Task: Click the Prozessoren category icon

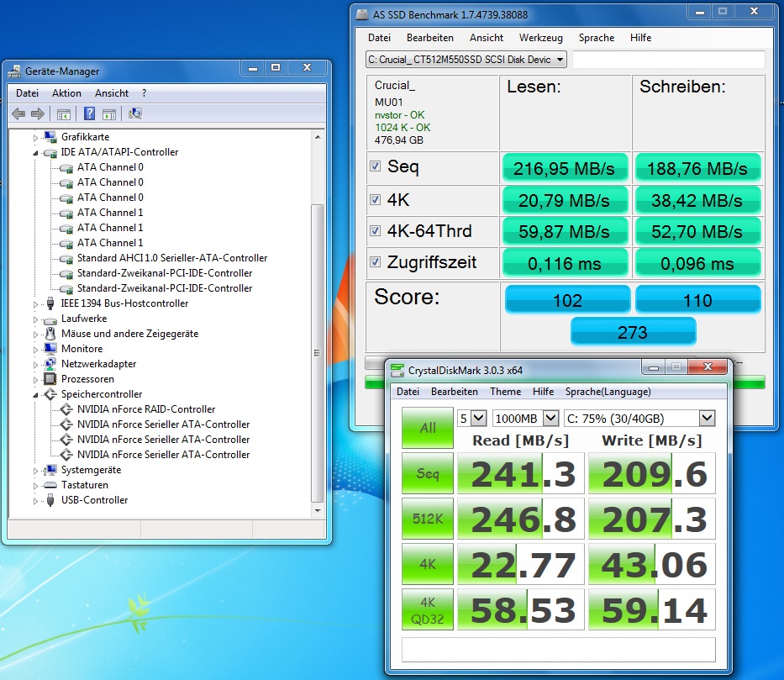Action: (x=50, y=378)
